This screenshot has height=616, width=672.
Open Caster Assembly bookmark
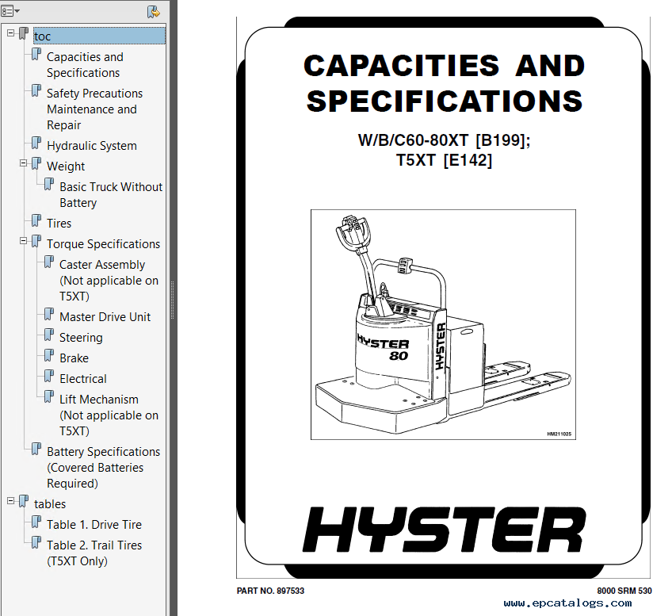109,281
